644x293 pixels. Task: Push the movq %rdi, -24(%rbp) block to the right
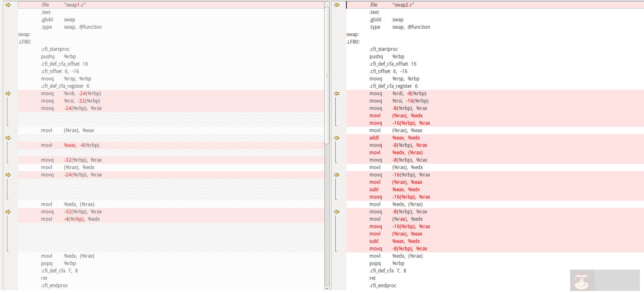coord(8,94)
